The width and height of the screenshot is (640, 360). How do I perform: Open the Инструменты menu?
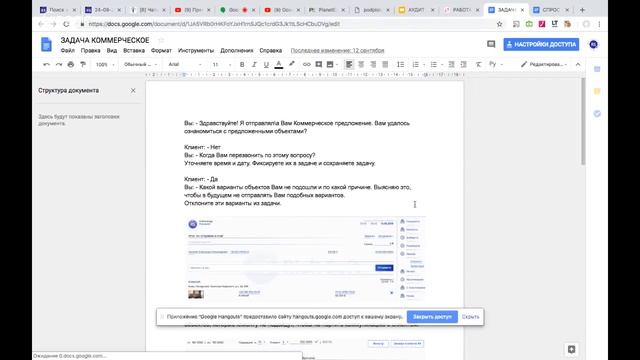tap(196, 51)
